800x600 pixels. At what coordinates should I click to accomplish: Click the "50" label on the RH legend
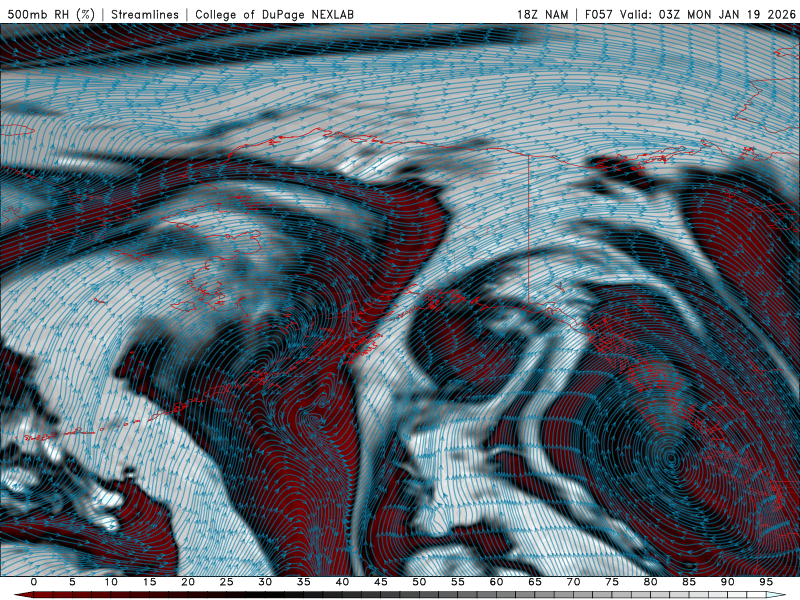(x=419, y=582)
